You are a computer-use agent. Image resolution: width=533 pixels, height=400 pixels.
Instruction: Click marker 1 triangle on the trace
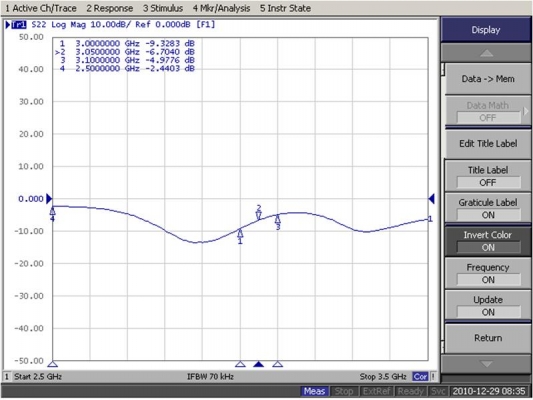[x=240, y=234]
